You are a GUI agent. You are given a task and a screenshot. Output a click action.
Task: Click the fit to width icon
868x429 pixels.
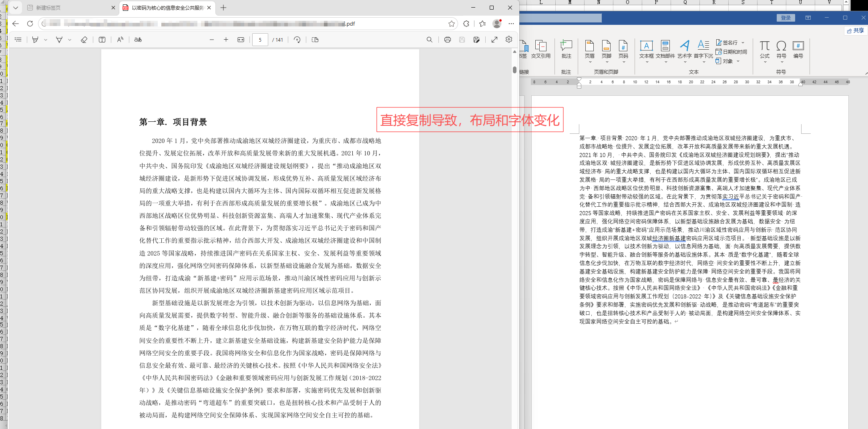pos(241,40)
